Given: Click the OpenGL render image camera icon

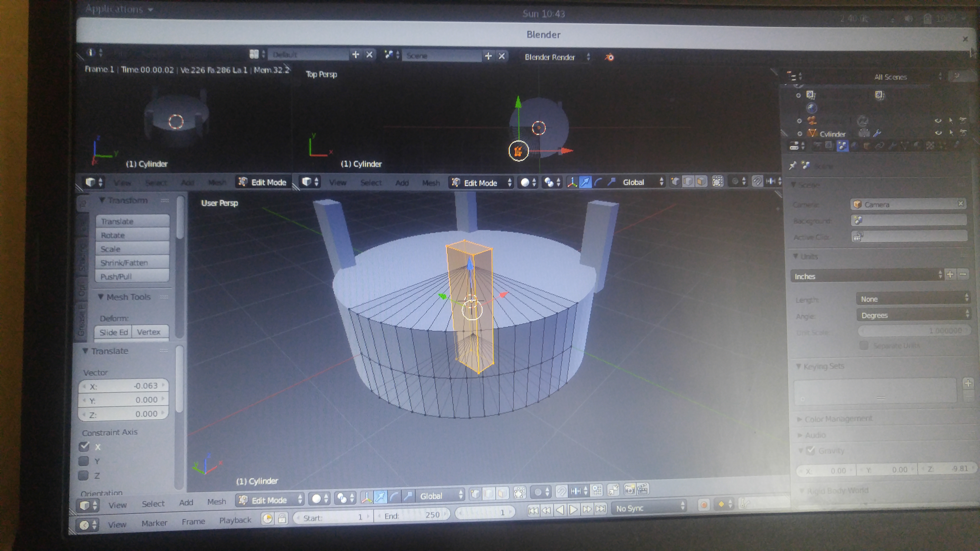Looking at the screenshot, I should click(629, 489).
